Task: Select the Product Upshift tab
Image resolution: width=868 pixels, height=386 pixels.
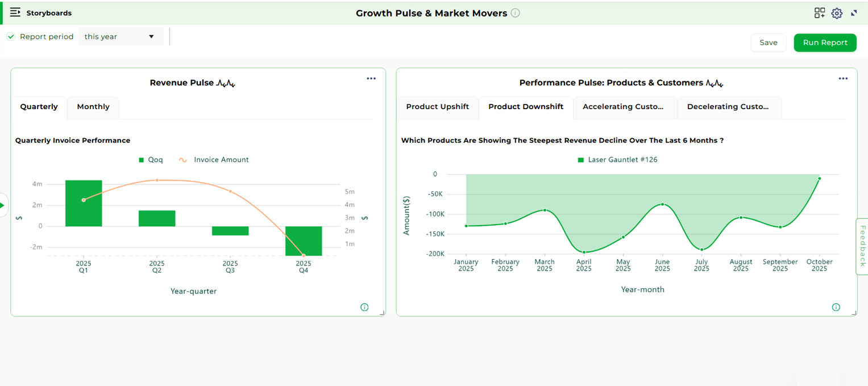Action: (437, 107)
